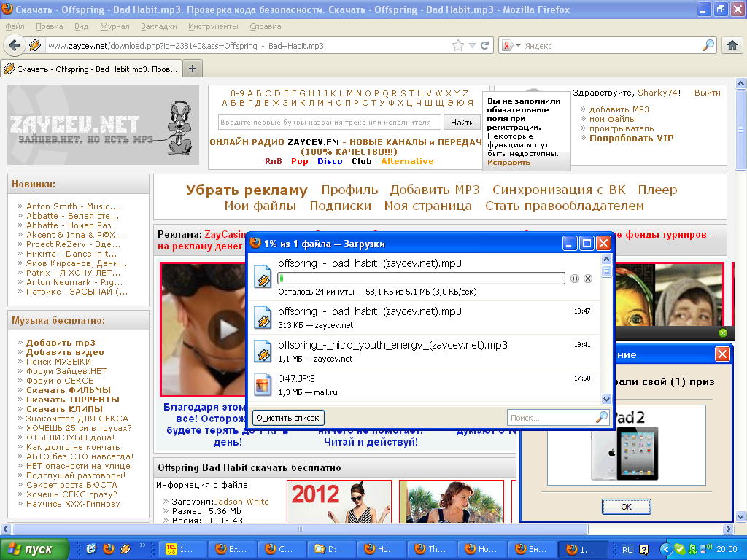747x560 pixels.
Task: Play the video in the left advertisement
Action: pyautogui.click(x=228, y=330)
